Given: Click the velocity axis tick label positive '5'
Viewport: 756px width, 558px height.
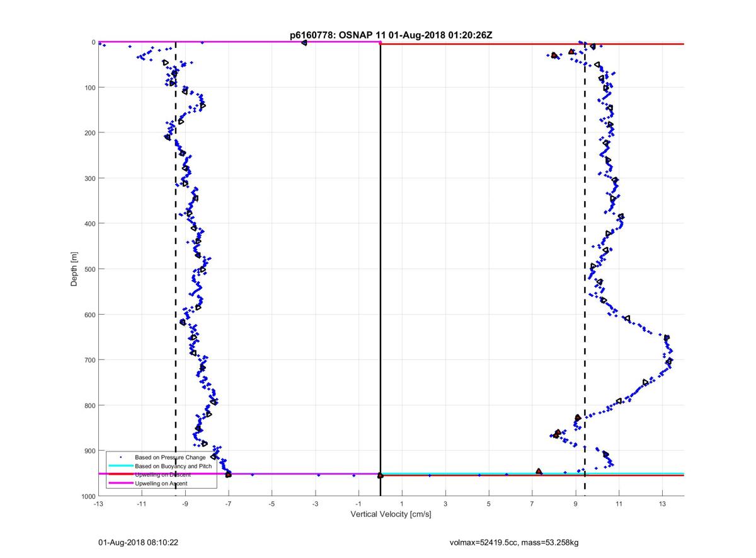Looking at the screenshot, I should pos(489,504).
